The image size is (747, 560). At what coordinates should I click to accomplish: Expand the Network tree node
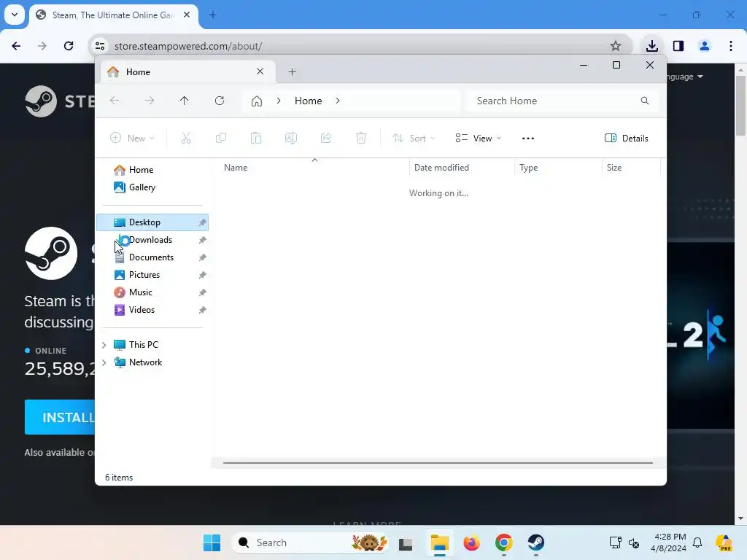(104, 362)
